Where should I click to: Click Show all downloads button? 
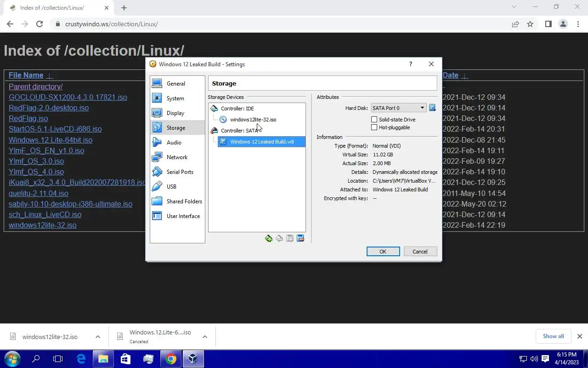tap(554, 336)
